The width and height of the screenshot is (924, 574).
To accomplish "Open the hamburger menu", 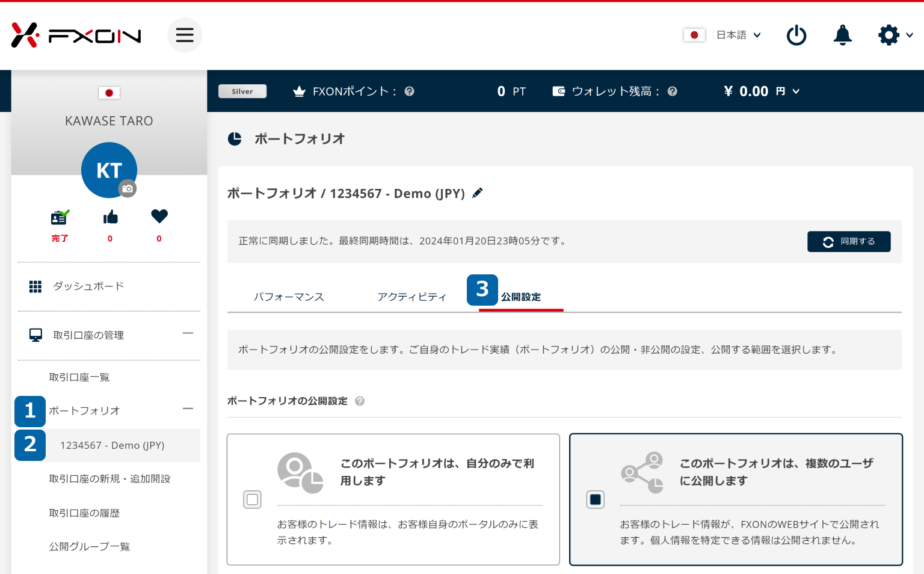I will coord(185,35).
